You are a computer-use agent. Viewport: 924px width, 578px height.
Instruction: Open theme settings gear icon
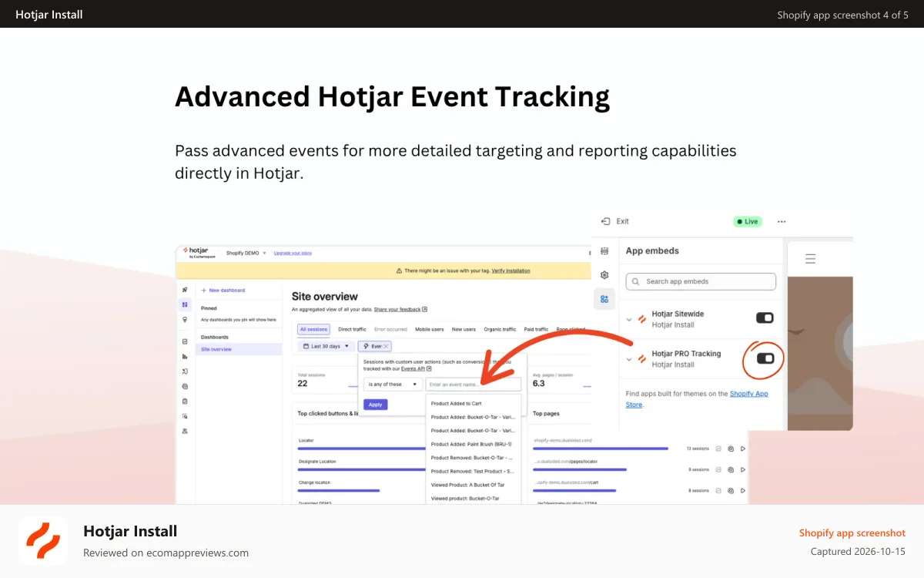point(604,275)
